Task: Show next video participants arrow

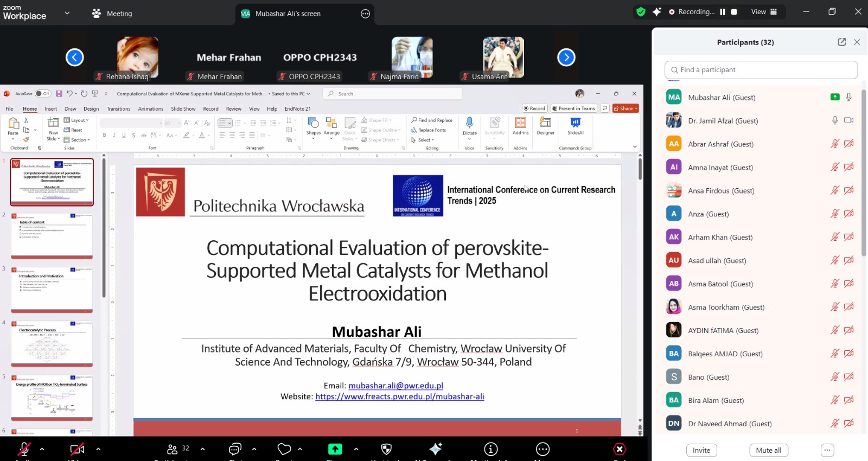Action: pyautogui.click(x=566, y=57)
